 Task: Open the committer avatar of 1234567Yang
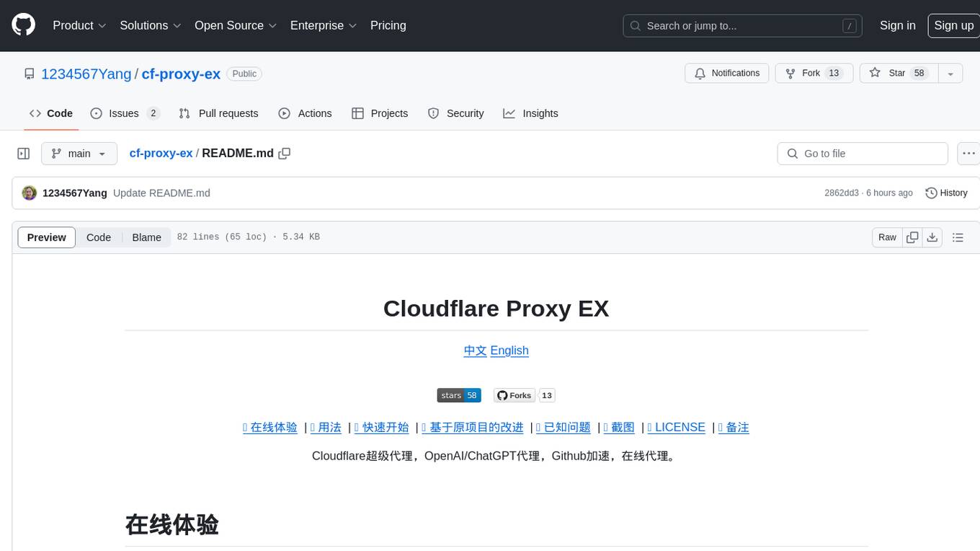click(x=30, y=193)
